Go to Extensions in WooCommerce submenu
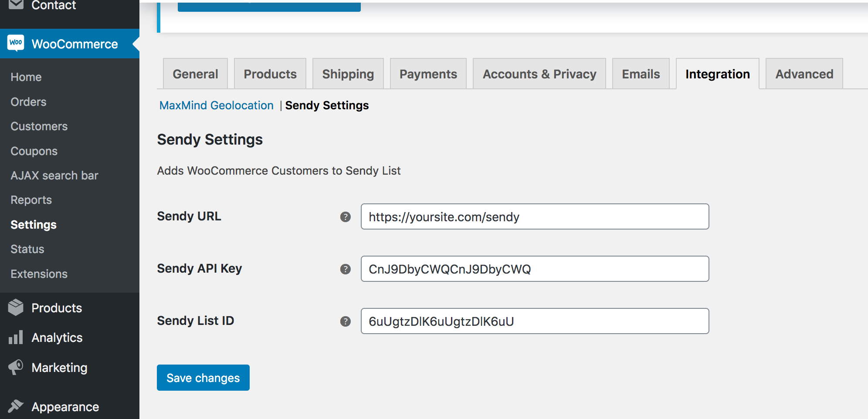868x419 pixels. [x=39, y=274]
